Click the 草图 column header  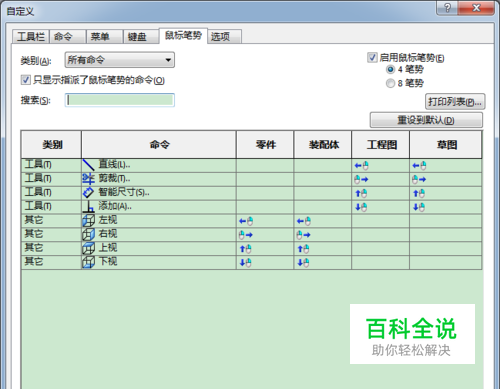[446, 144]
